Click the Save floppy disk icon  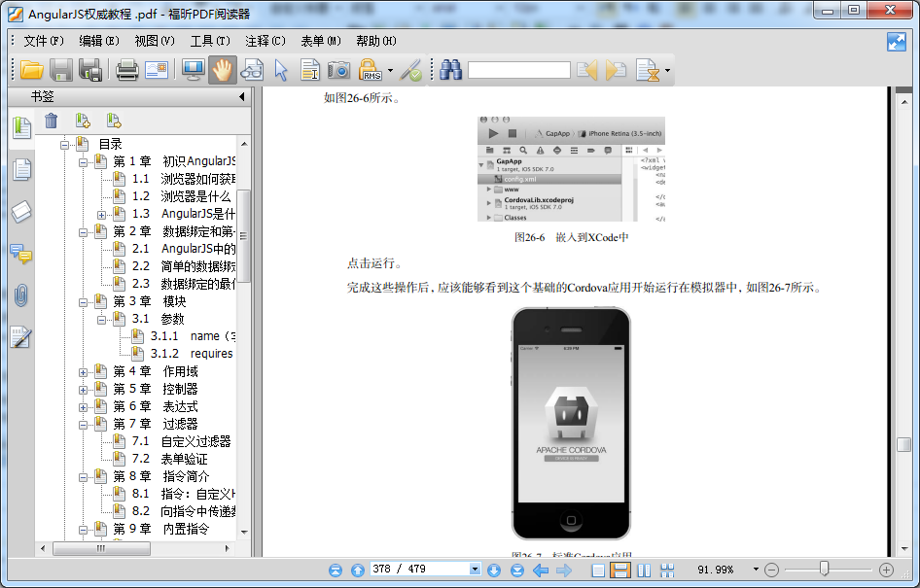click(x=61, y=70)
